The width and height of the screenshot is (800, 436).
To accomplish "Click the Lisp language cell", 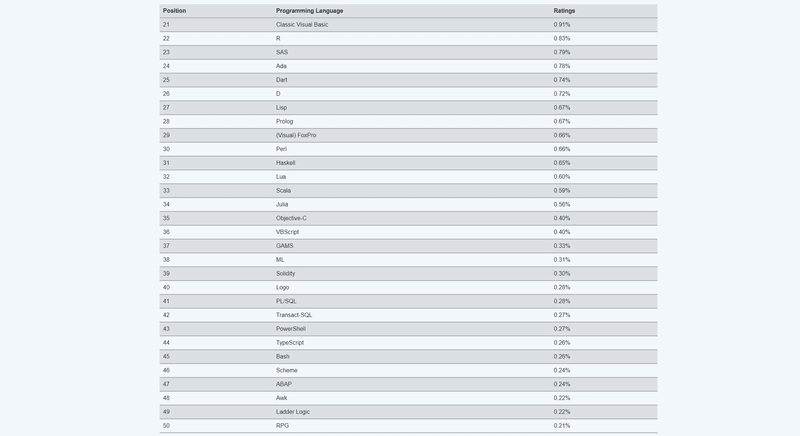I will click(281, 107).
